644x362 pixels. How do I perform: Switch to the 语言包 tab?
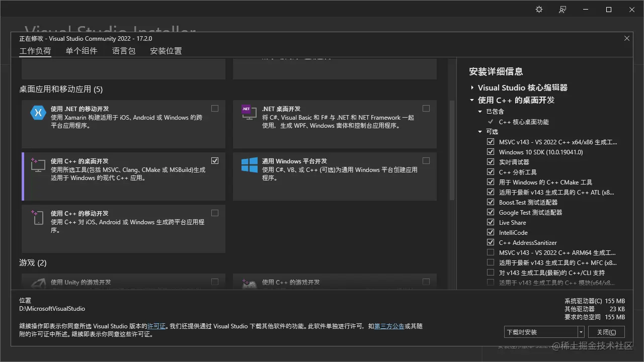pos(124,51)
